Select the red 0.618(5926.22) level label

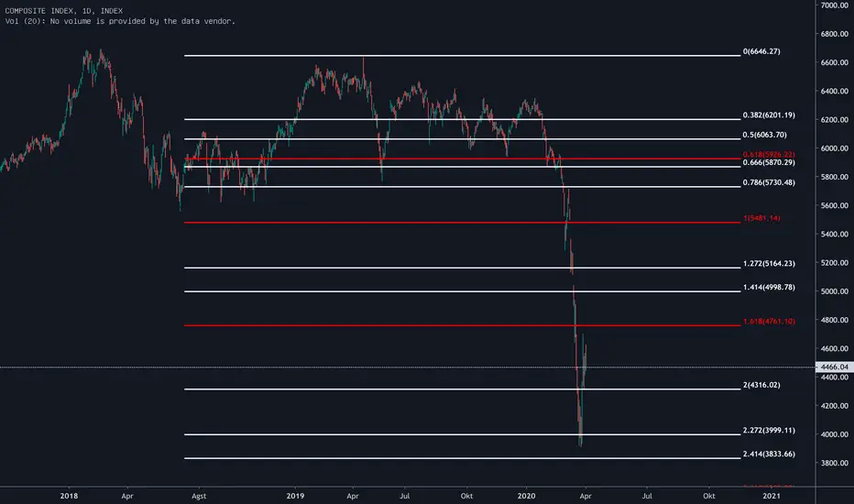point(769,155)
